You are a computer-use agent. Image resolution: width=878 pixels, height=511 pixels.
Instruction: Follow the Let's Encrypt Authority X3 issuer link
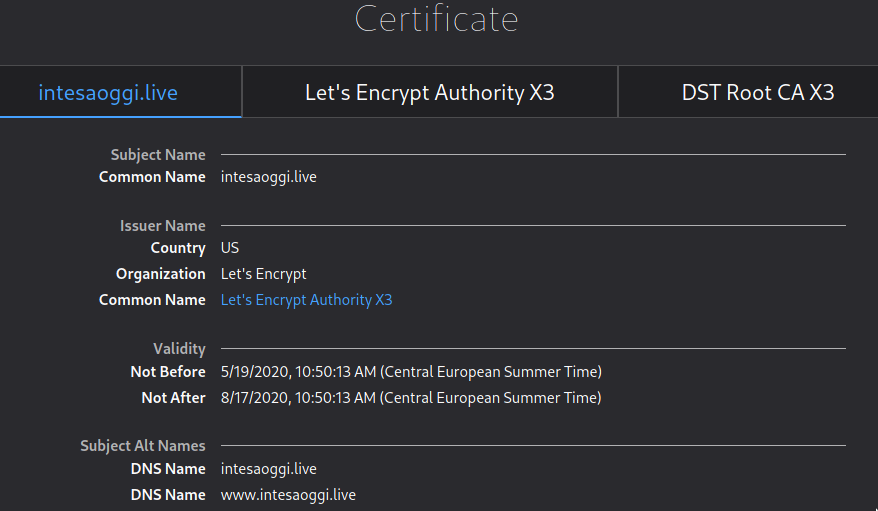(306, 300)
